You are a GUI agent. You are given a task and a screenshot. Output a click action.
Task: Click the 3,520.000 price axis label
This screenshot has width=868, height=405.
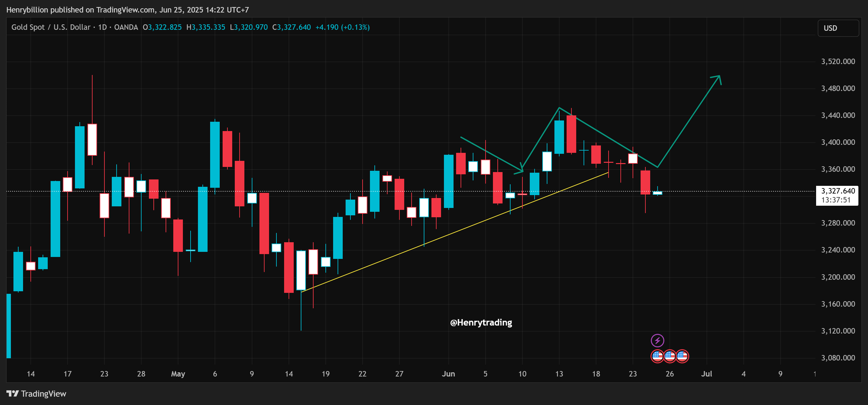pos(838,62)
